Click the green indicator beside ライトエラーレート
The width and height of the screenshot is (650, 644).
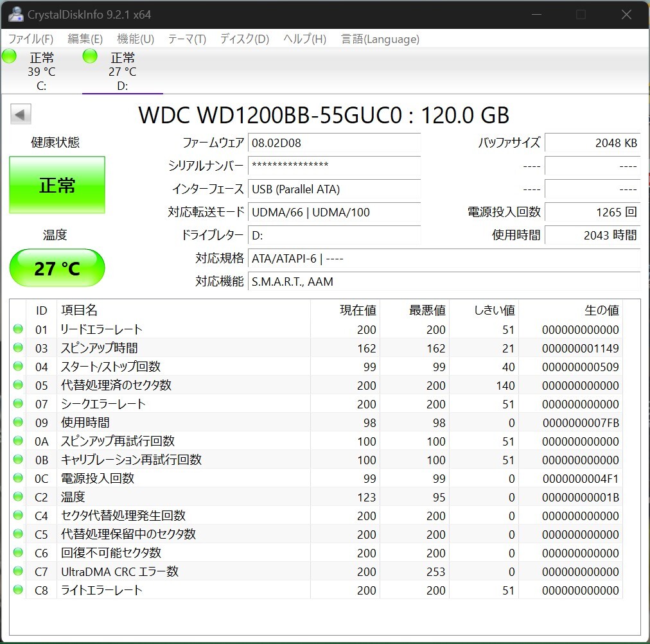tap(17, 589)
